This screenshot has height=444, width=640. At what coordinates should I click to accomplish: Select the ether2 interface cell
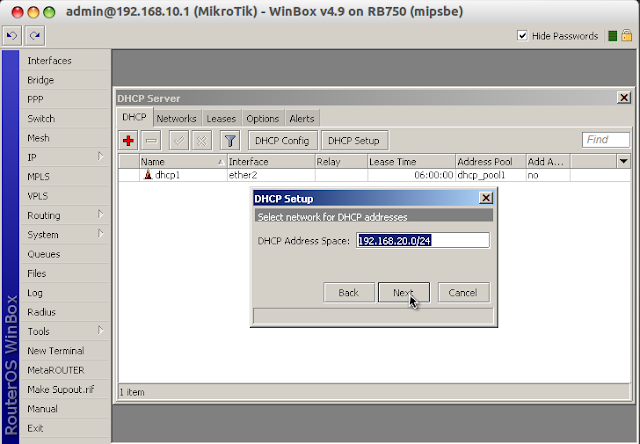[x=271, y=175]
